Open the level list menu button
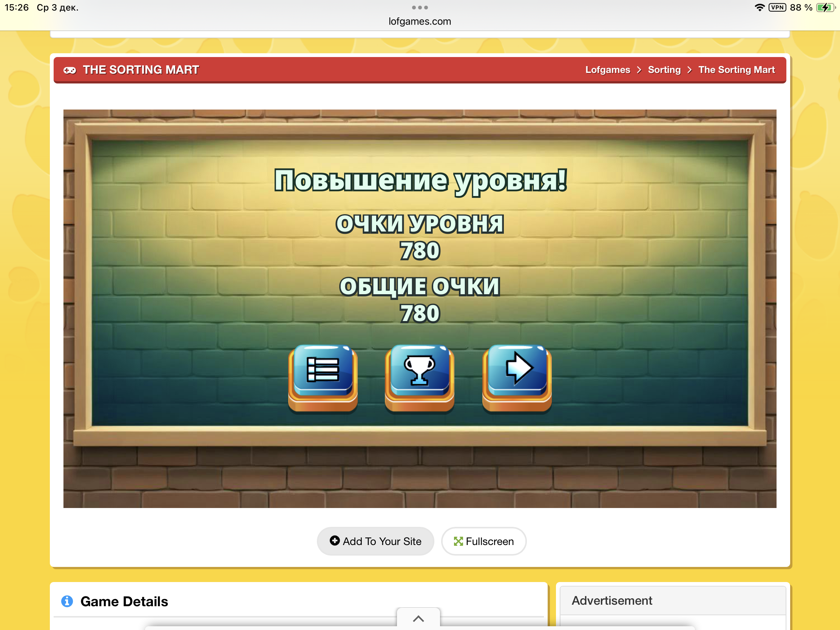 pyautogui.click(x=323, y=372)
